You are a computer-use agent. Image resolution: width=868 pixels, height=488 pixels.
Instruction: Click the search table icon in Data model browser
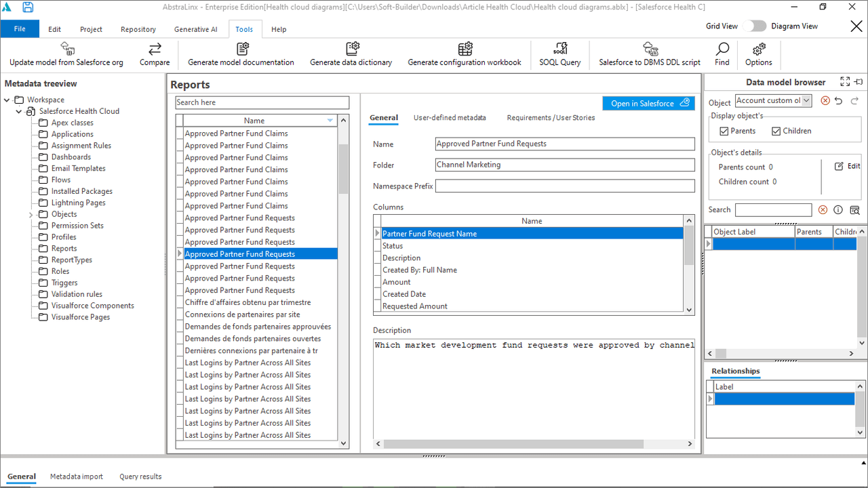pos(854,210)
